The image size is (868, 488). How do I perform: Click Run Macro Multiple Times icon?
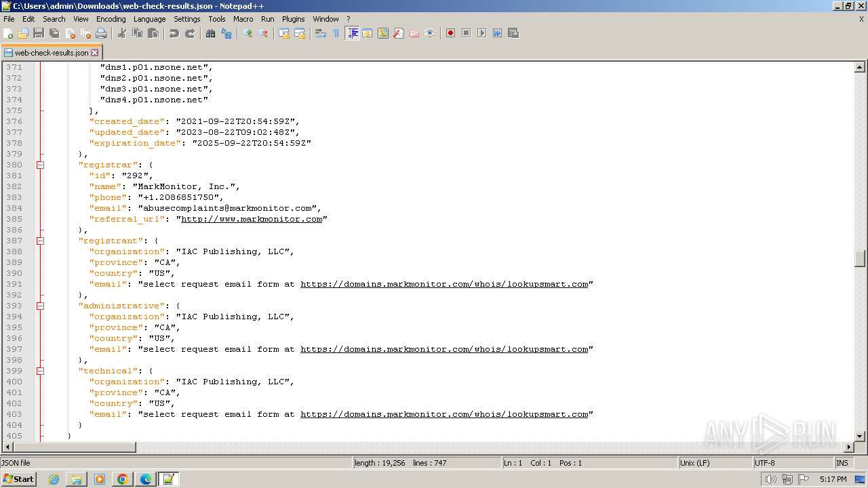(x=497, y=33)
